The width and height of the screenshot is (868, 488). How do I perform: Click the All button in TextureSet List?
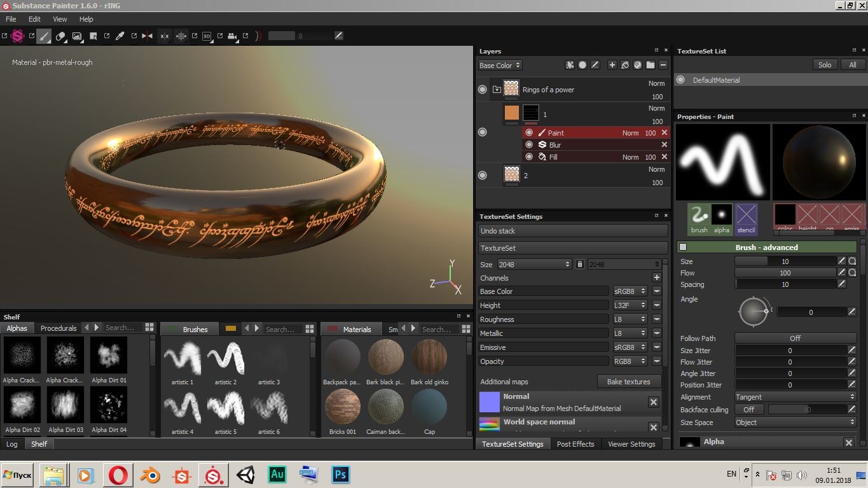click(853, 65)
